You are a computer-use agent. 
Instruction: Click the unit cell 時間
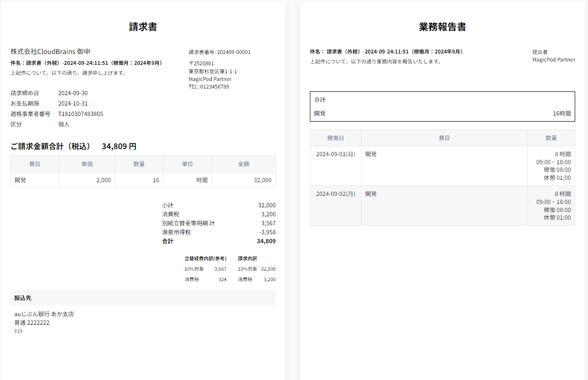[x=187, y=180]
